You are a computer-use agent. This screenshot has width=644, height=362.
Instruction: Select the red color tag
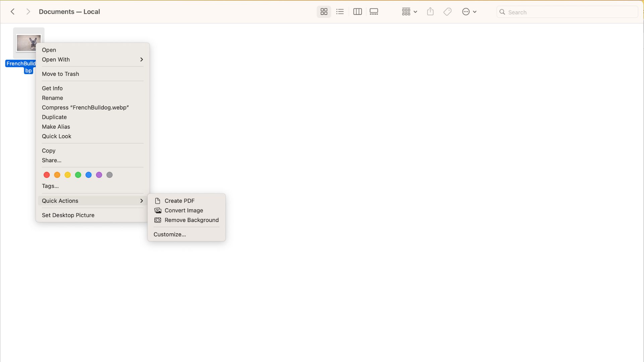coord(46,175)
